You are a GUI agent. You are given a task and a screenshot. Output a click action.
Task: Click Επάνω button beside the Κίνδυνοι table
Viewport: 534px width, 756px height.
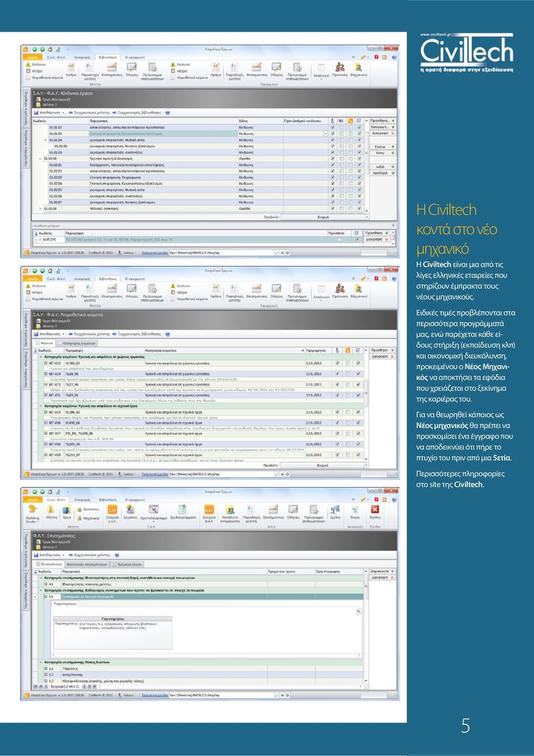(382, 146)
